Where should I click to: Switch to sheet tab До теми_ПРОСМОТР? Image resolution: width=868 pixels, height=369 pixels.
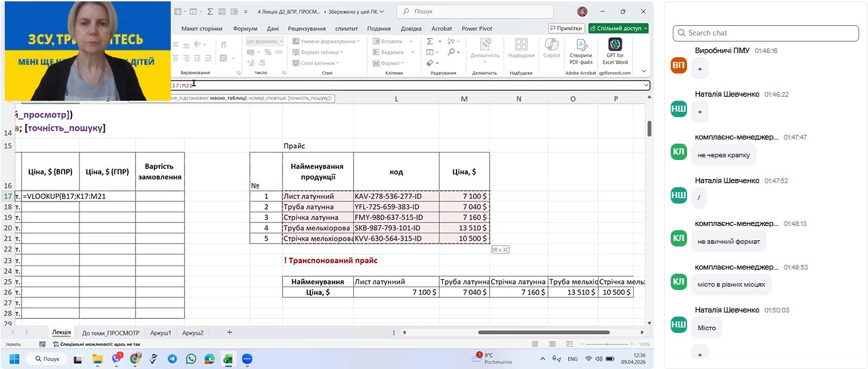pos(110,333)
